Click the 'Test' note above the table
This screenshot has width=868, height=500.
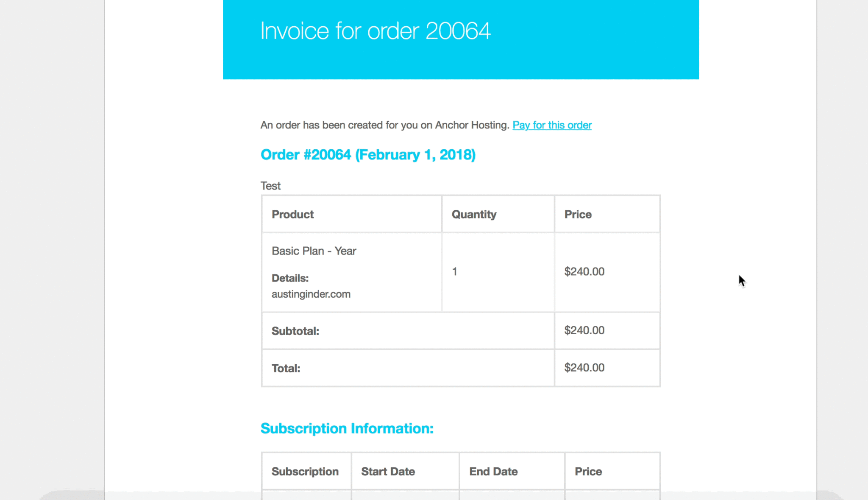tap(270, 186)
